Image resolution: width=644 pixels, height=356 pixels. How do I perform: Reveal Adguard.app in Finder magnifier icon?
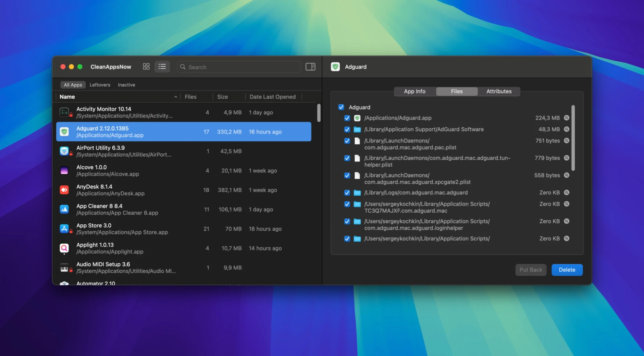pos(566,118)
